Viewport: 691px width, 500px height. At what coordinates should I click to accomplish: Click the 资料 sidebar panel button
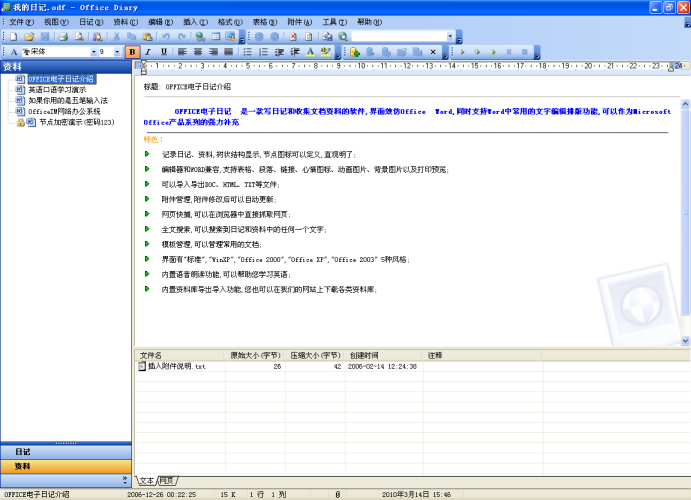coord(66,467)
